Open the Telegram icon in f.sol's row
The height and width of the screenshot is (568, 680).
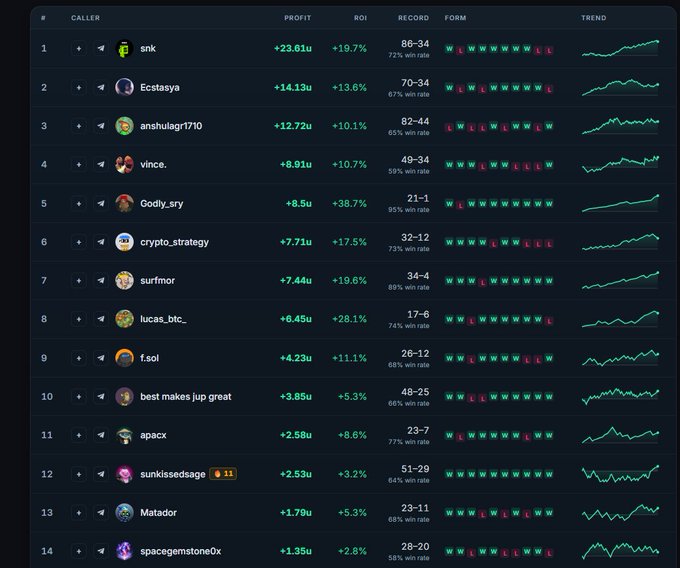pyautogui.click(x=101, y=358)
